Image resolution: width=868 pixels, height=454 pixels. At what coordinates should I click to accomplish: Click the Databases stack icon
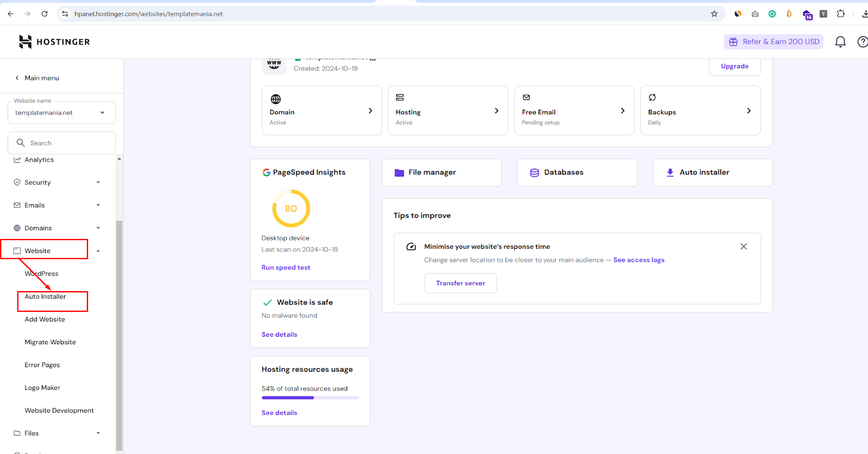534,173
